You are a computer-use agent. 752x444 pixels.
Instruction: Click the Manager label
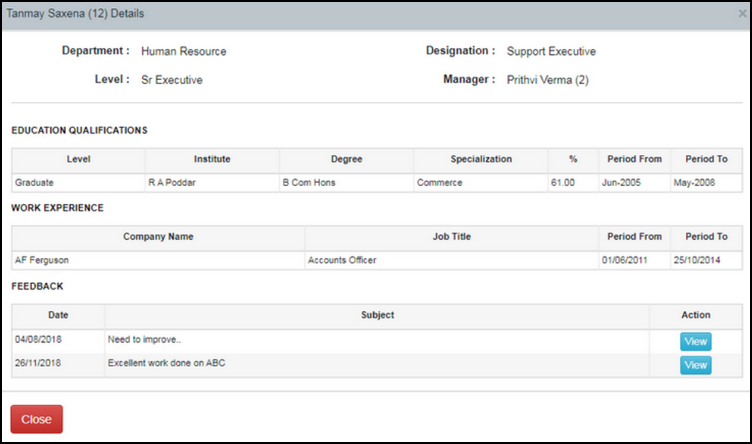point(469,80)
